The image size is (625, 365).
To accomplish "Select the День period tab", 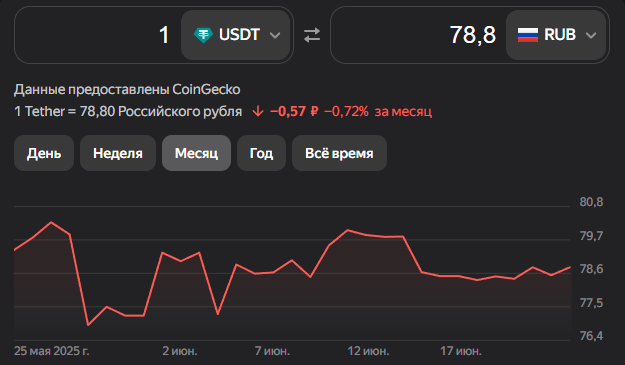I will (44, 153).
